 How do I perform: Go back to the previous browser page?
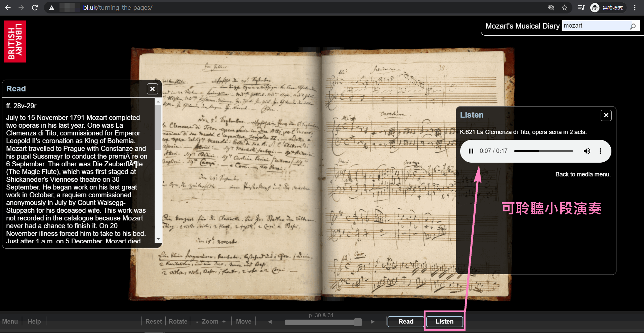click(8, 7)
